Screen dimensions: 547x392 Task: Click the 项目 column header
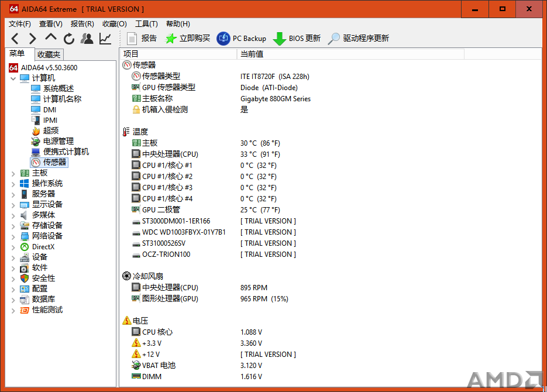click(178, 54)
